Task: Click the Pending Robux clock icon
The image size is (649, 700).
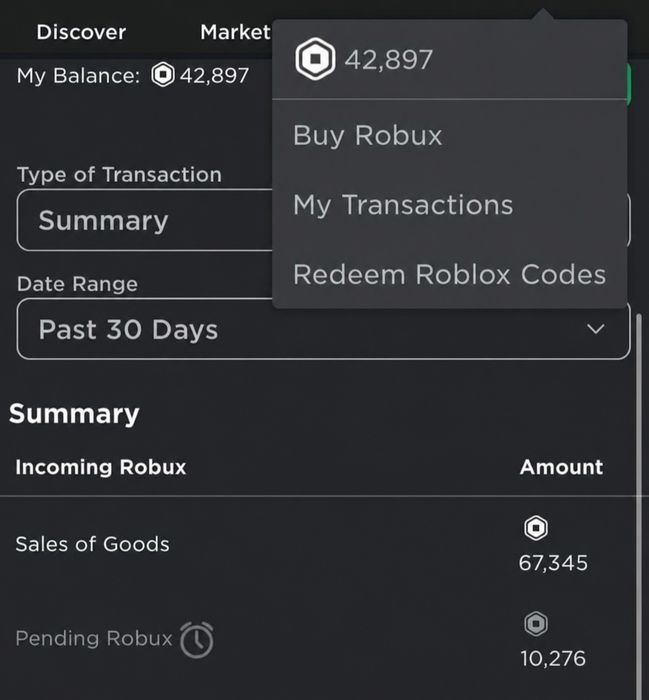Action: pos(196,640)
